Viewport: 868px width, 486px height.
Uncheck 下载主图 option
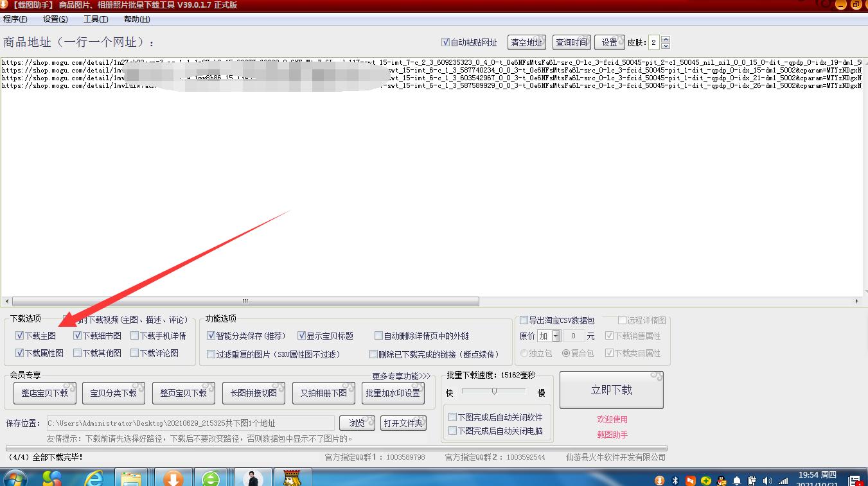20,336
